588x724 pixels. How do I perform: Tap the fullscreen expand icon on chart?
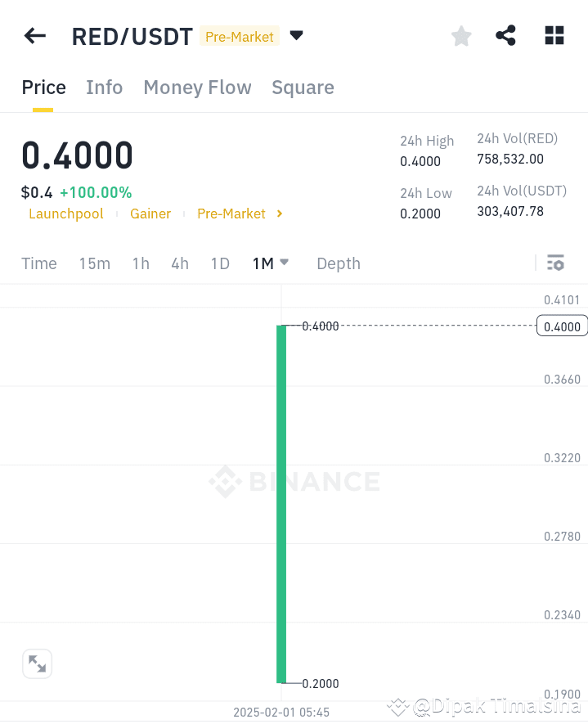[x=37, y=663]
